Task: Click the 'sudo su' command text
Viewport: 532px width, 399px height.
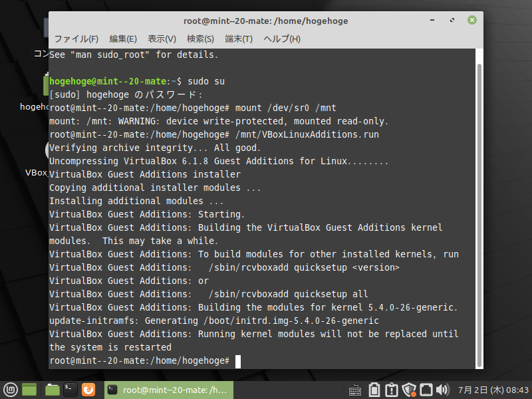Action: 206,81
